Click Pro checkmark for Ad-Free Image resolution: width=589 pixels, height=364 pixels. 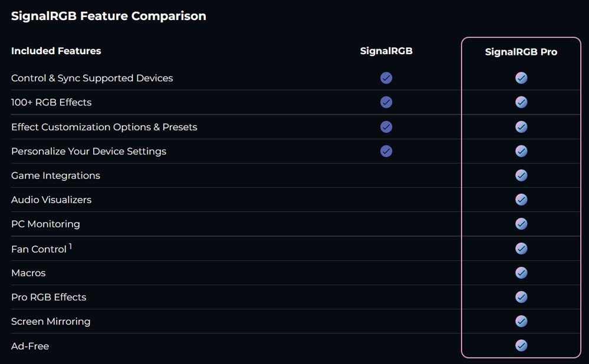pyautogui.click(x=521, y=346)
